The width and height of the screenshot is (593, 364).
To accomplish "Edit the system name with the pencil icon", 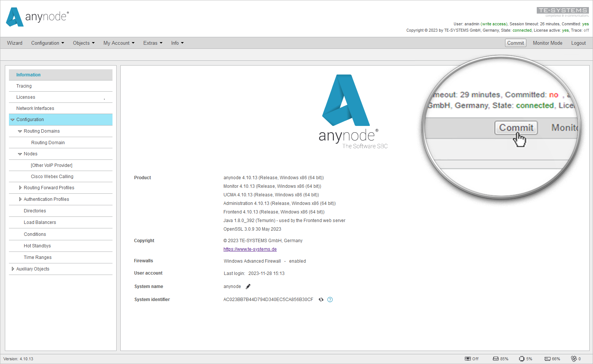I will [248, 287].
